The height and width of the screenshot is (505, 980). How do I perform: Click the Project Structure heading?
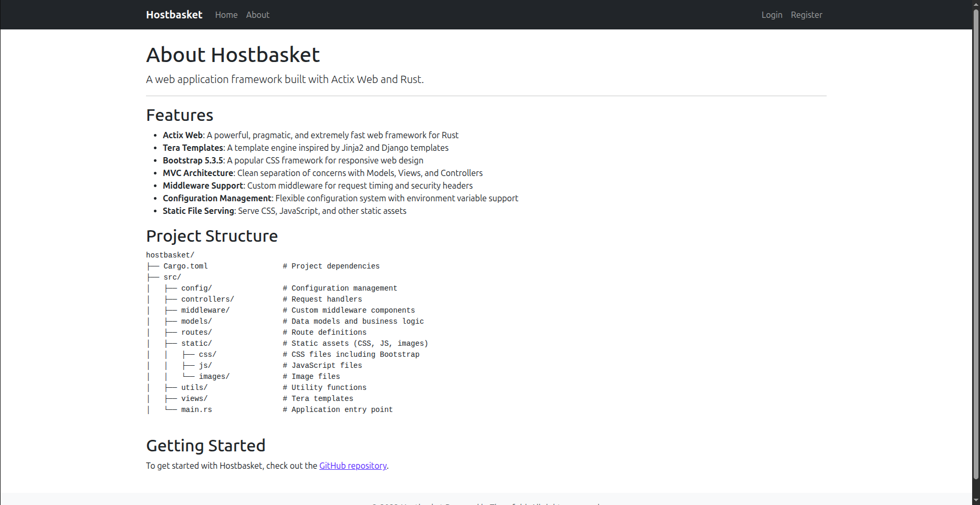tap(212, 236)
